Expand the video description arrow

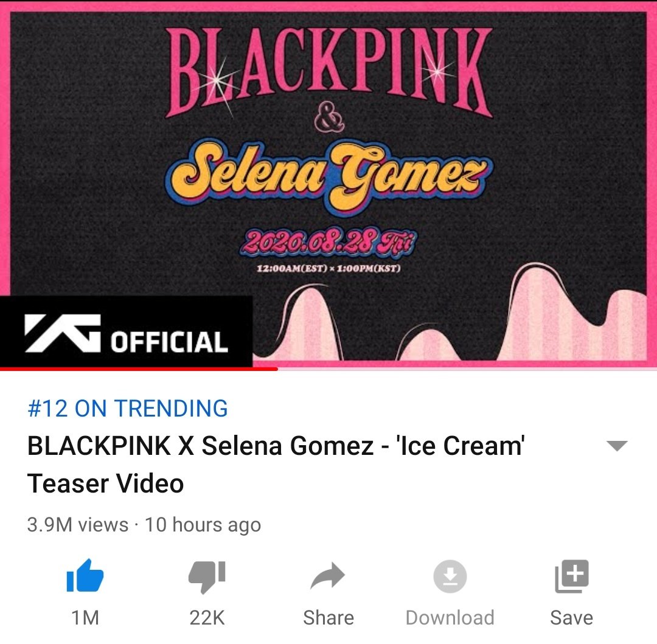[x=617, y=446]
